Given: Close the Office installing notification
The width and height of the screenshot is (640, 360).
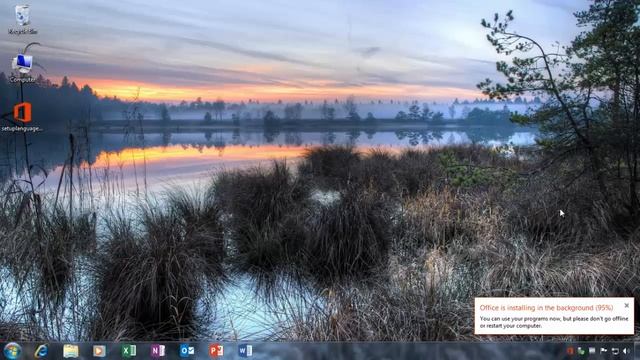Looking at the screenshot, I should [x=627, y=305].
